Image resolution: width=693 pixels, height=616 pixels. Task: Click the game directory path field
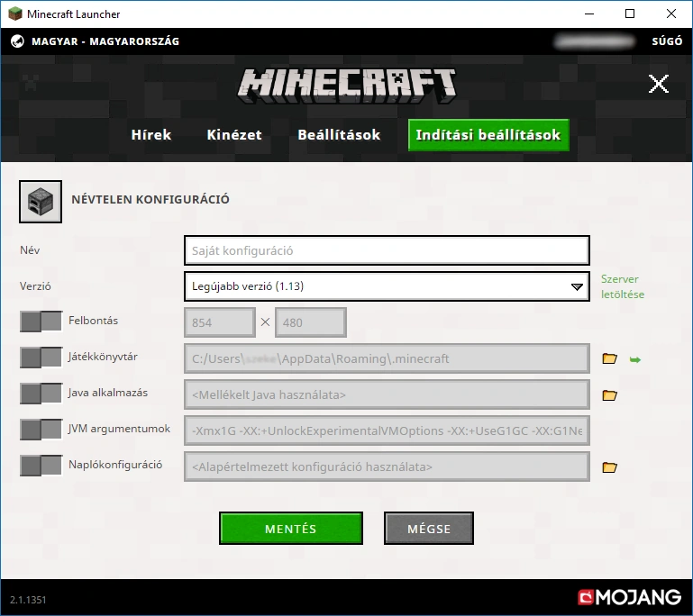(x=387, y=358)
